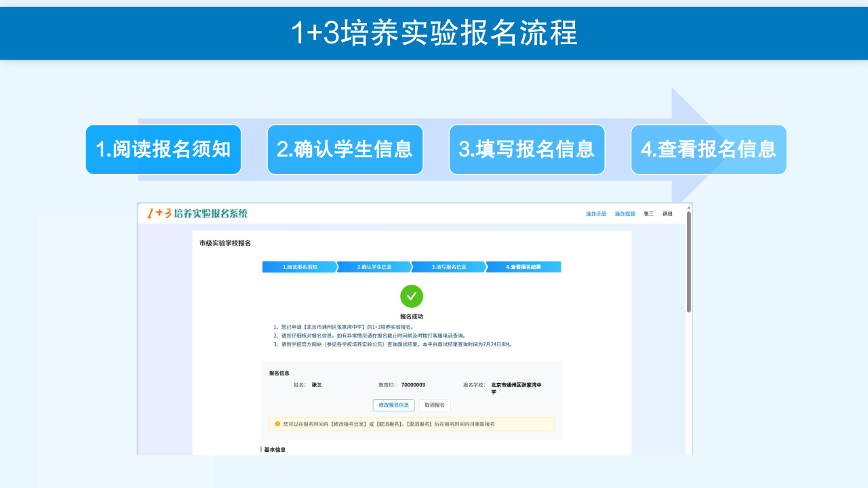Click the notice text about 修改报名信息 or 取消报名
Screen dimensions: 868x488
tap(389, 424)
